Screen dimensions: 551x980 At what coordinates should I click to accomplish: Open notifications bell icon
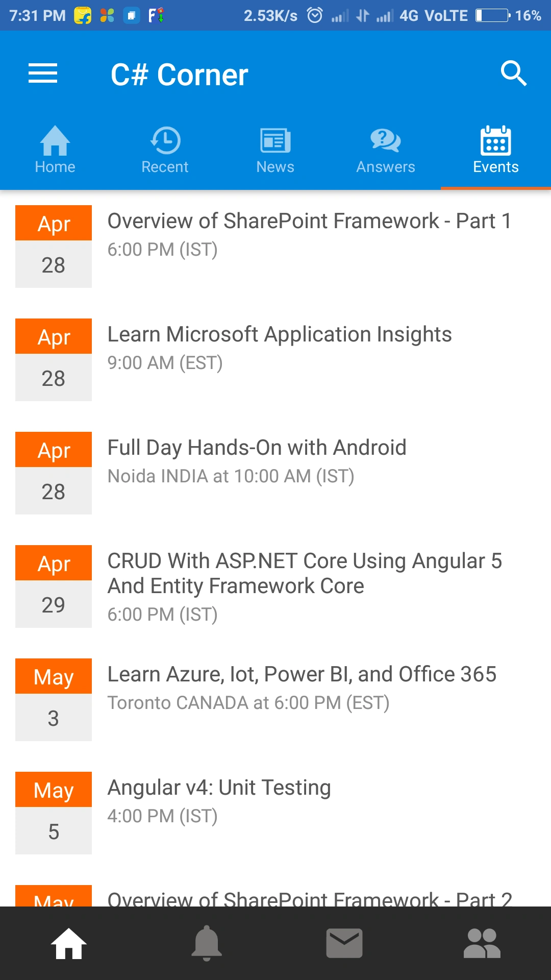[x=207, y=943]
